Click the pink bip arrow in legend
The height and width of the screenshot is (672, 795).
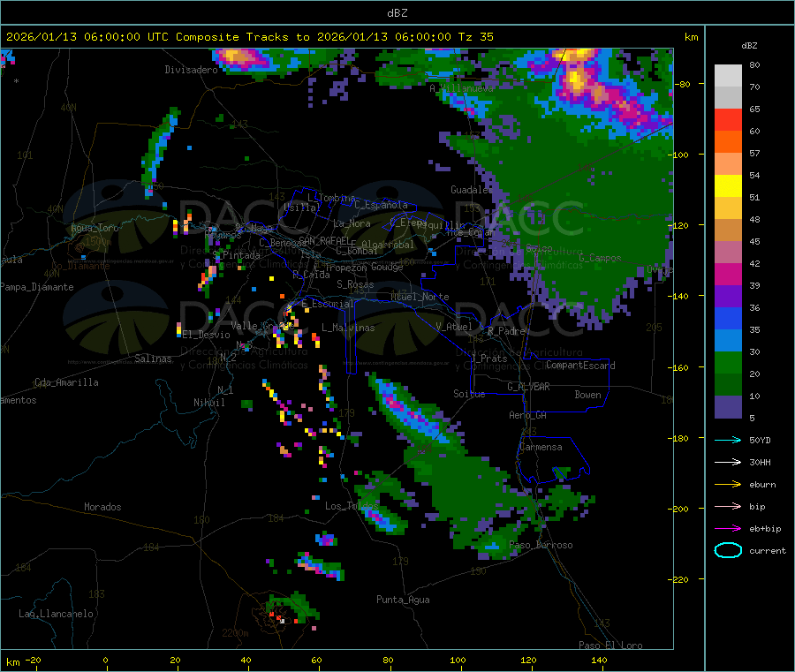(728, 506)
